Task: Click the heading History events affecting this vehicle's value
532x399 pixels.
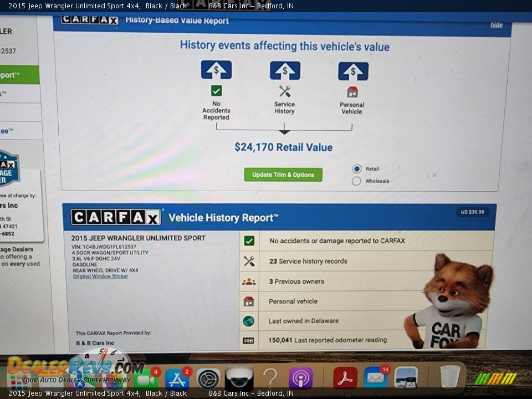Action: [285, 46]
